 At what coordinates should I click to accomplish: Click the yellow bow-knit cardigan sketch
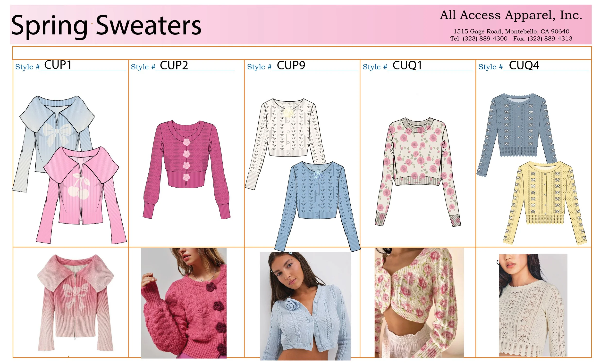click(545, 203)
